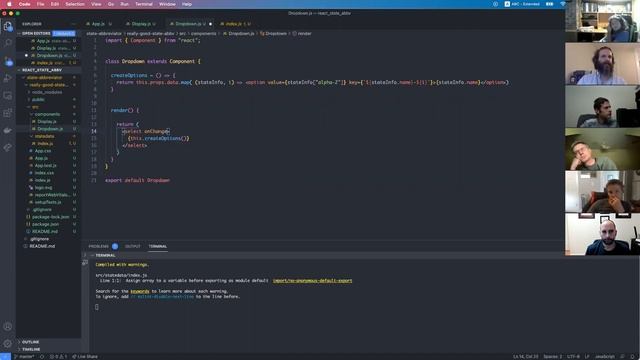Screen dimensions: 640x360
Task: Switch to the Problems panel tab
Action: pos(98,247)
